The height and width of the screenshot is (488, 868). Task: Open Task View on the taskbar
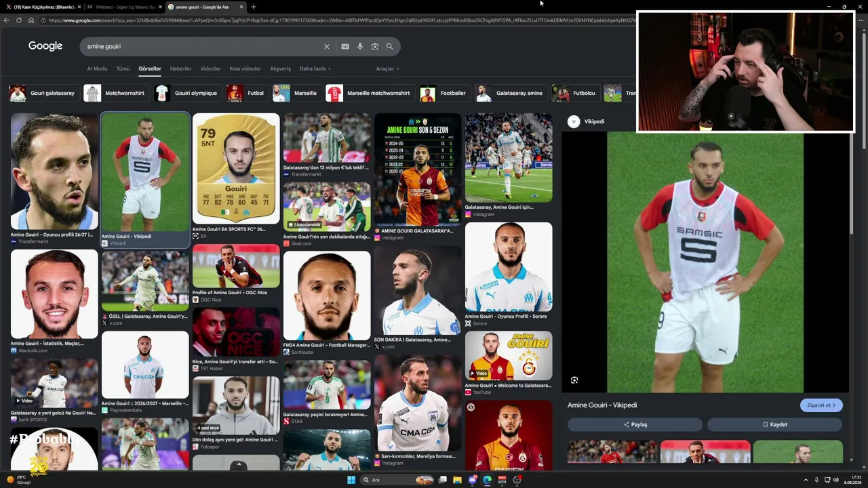tap(443, 480)
